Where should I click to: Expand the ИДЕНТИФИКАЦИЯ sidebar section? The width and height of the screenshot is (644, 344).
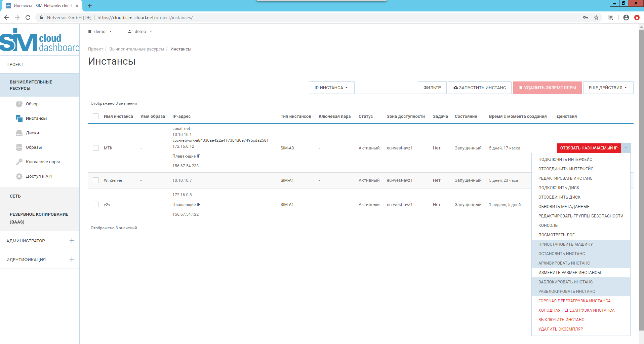(72, 260)
